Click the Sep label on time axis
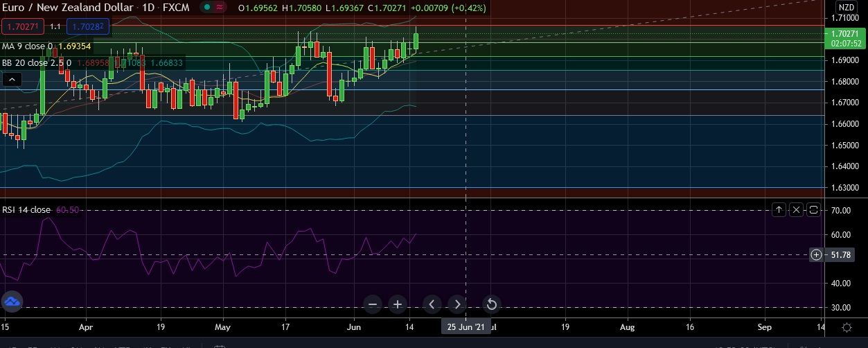The width and height of the screenshot is (868, 348). 764,327
